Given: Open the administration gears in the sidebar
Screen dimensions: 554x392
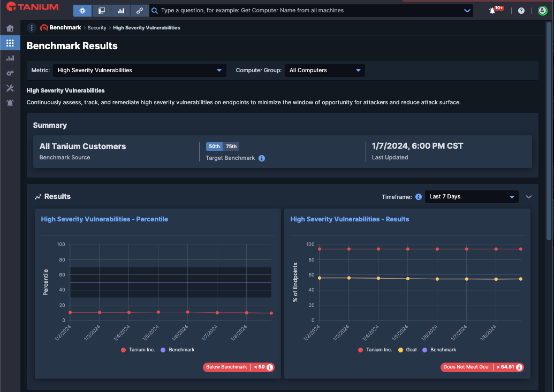Looking at the screenshot, I should [x=10, y=73].
